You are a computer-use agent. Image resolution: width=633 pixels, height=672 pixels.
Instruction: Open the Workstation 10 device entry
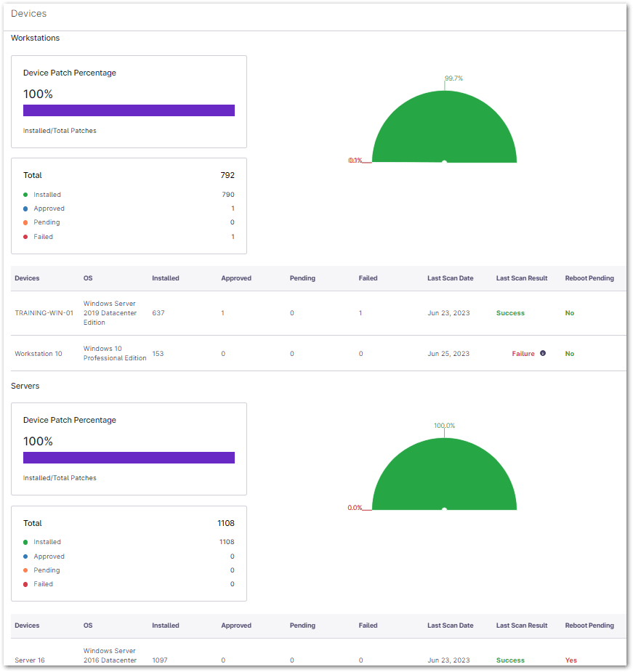point(39,354)
